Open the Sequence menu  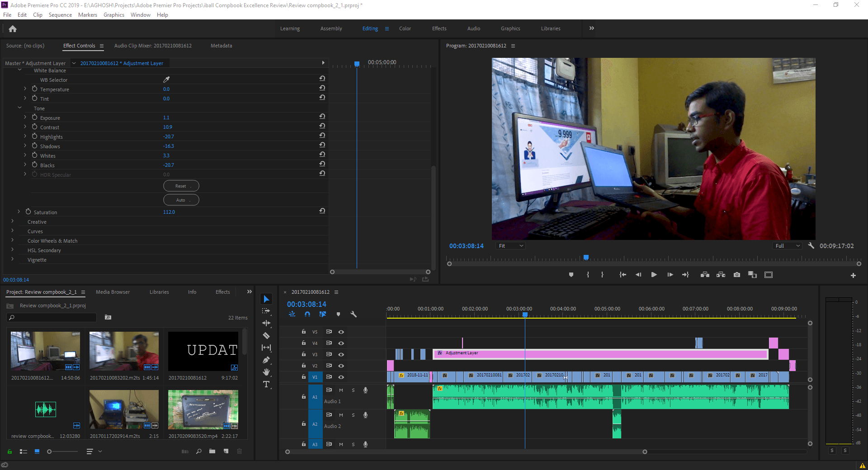(60, 15)
